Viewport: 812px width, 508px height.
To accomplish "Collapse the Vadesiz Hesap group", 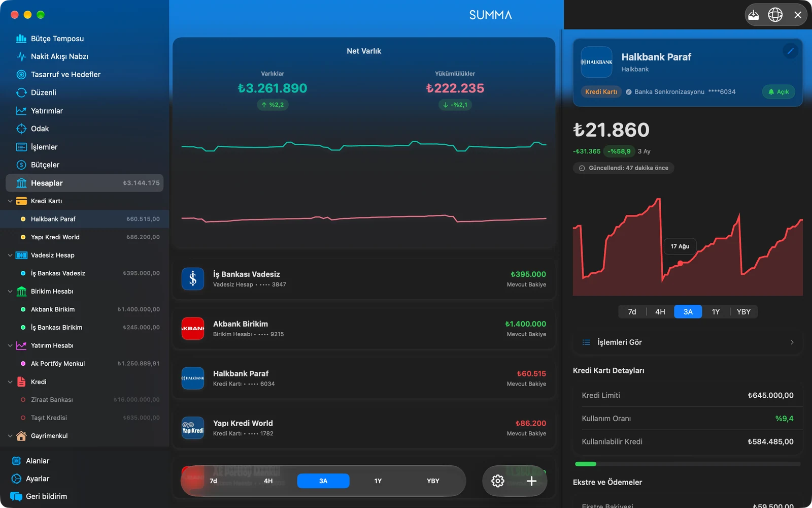I will pos(10,255).
